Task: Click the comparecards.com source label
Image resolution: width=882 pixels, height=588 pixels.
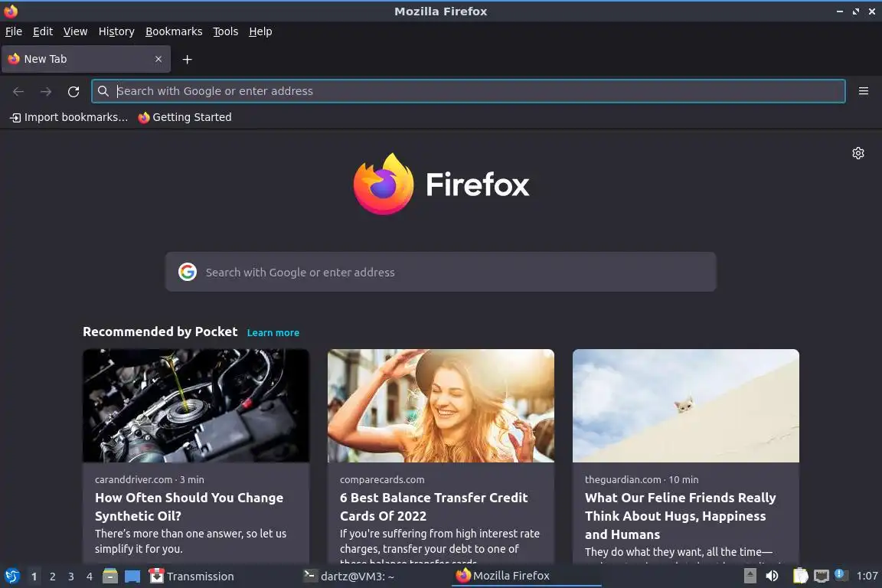Action: [382, 480]
